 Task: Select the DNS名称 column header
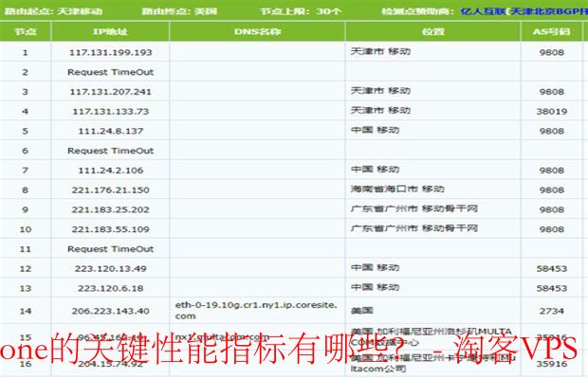(257, 31)
